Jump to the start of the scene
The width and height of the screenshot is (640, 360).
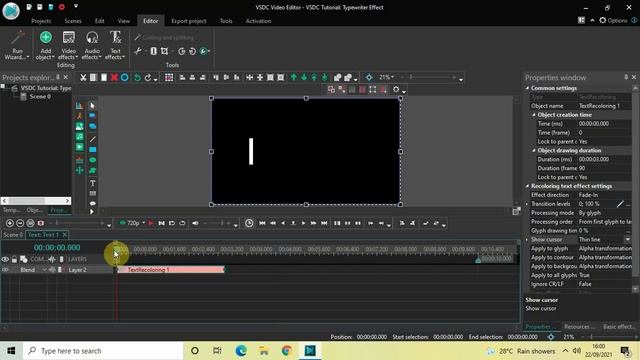[262, 223]
